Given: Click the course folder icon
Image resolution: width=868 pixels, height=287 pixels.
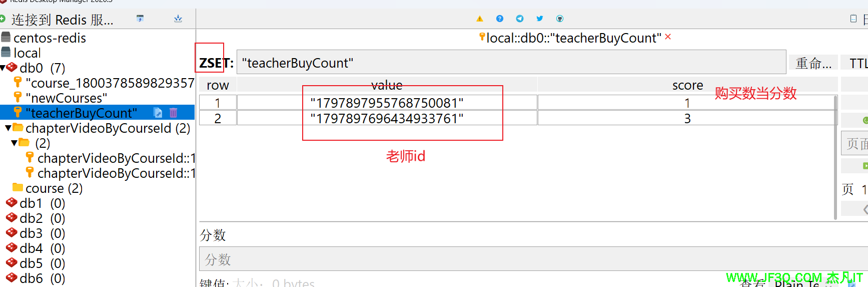Looking at the screenshot, I should 18,187.
